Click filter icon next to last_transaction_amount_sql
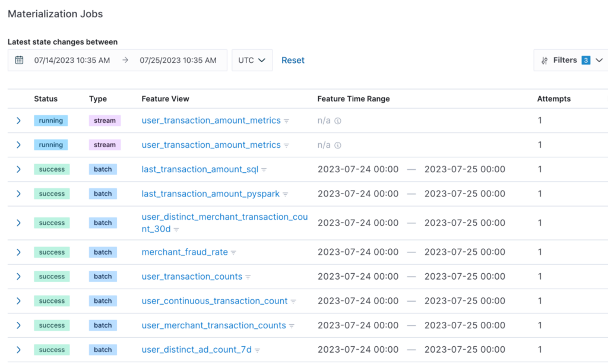 264,170
